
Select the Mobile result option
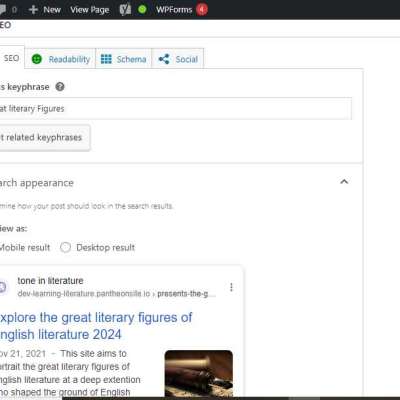[25, 248]
